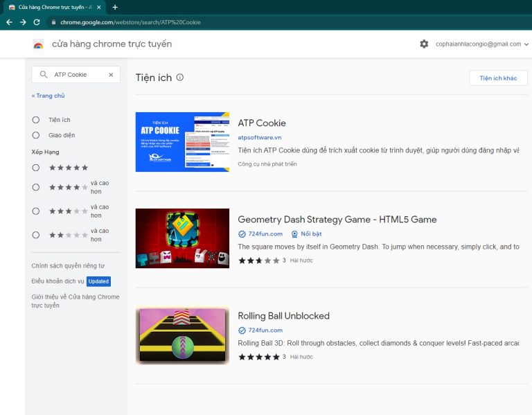
Task: Select the Giao diện radio filter
Action: coord(36,135)
